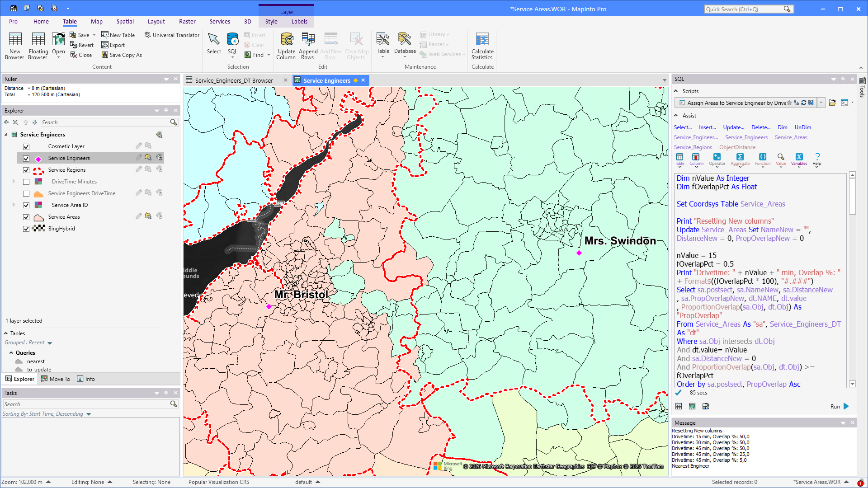868x488 pixels.
Task: Open the Save dropdown arrow in ribbon
Action: [94, 35]
